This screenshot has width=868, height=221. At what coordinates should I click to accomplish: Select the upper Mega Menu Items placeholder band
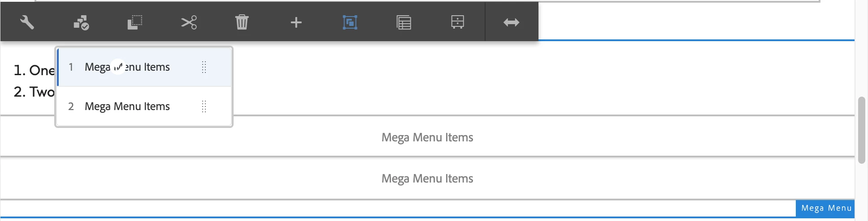click(427, 137)
